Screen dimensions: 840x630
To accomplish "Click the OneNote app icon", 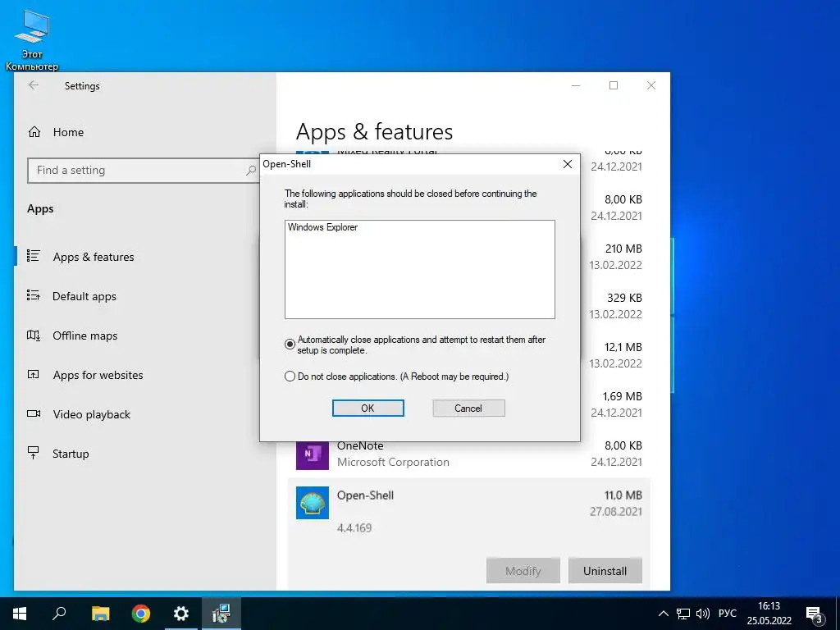I will coord(313,454).
